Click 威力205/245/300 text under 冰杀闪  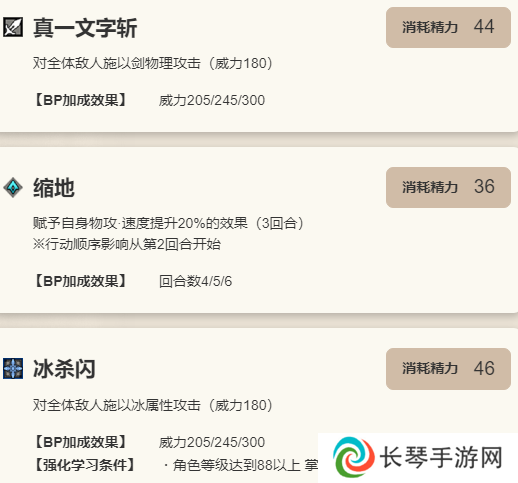(x=212, y=442)
